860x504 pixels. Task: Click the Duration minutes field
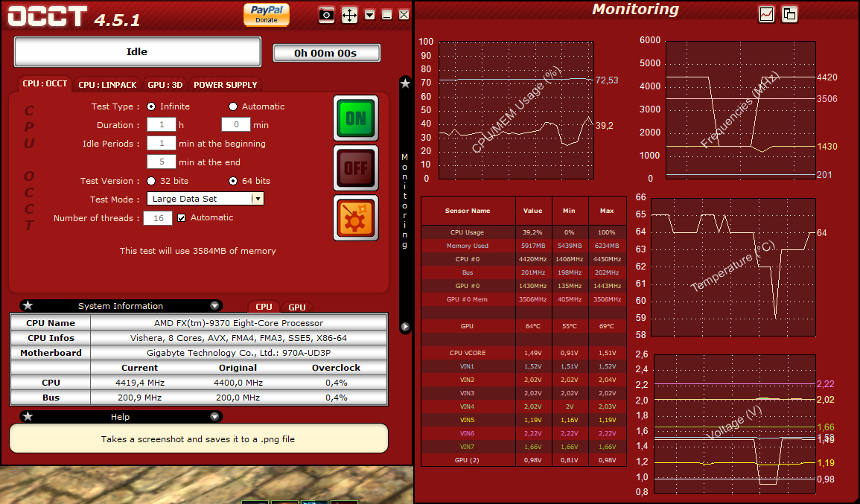236,124
